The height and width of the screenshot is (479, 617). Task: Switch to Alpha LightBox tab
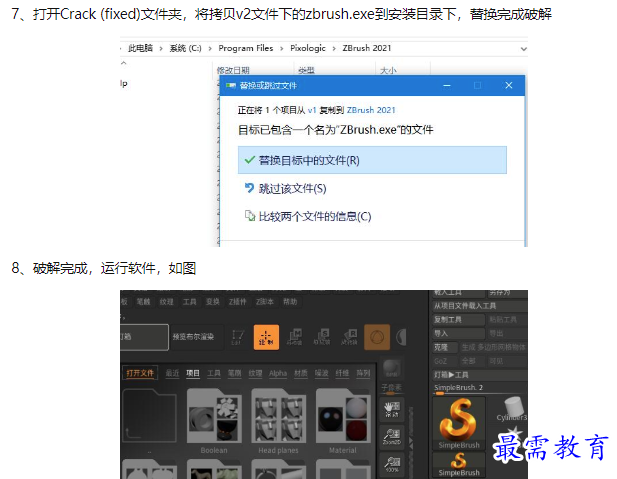click(x=278, y=373)
